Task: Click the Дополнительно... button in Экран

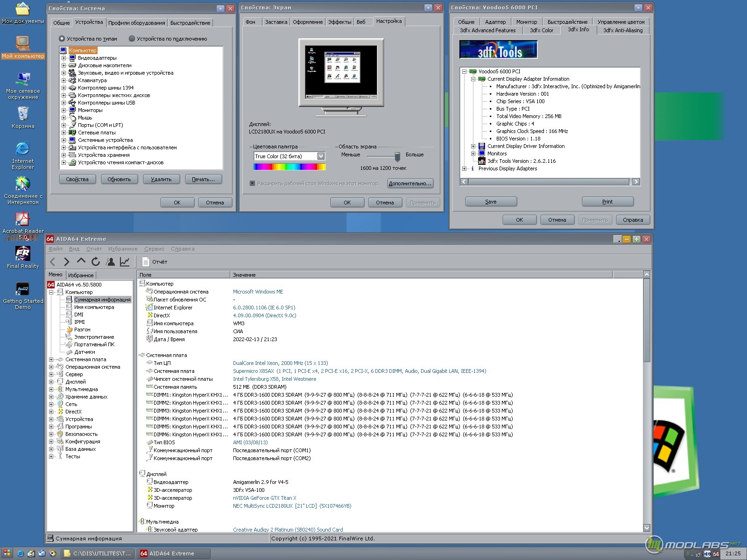Action: click(410, 183)
